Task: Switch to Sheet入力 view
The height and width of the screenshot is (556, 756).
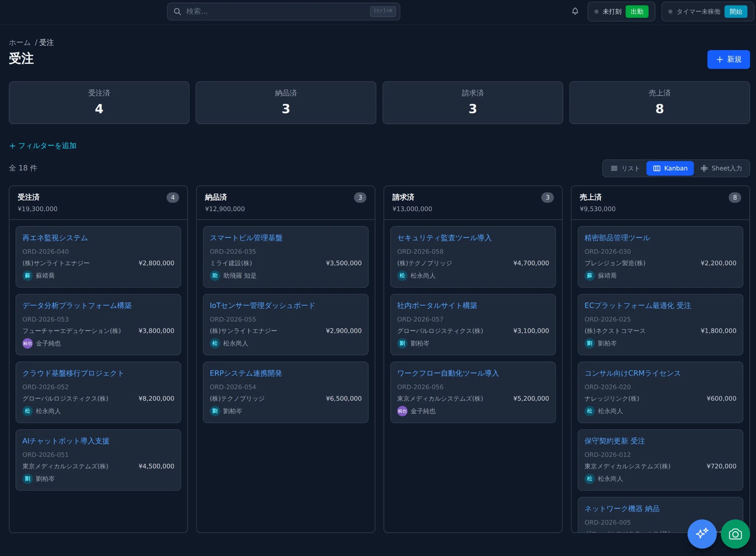Action: pos(721,168)
